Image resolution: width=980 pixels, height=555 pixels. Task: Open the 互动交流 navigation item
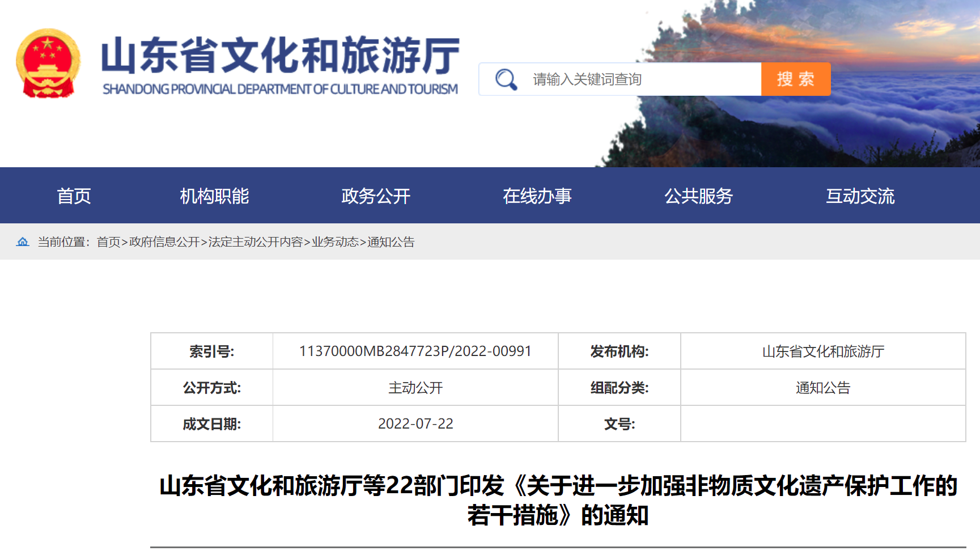(x=860, y=196)
